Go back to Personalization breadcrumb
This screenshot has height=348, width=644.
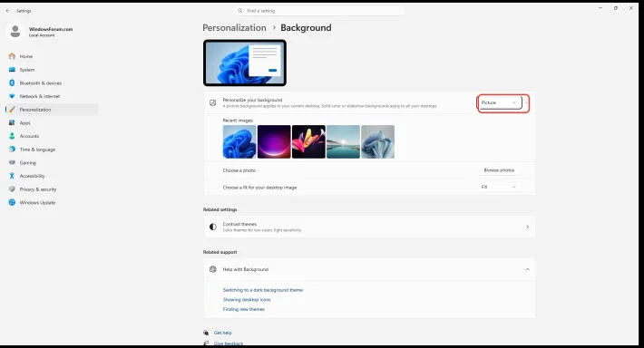234,27
